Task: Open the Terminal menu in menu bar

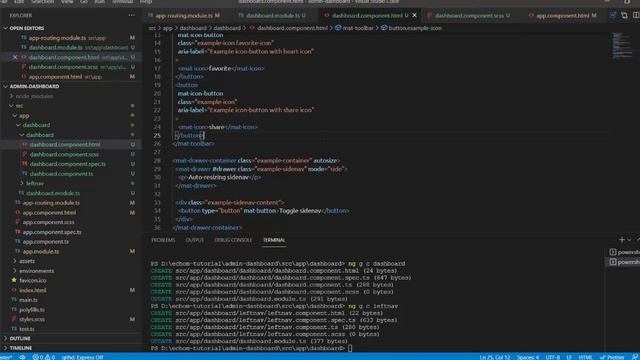Action: [122, 2]
